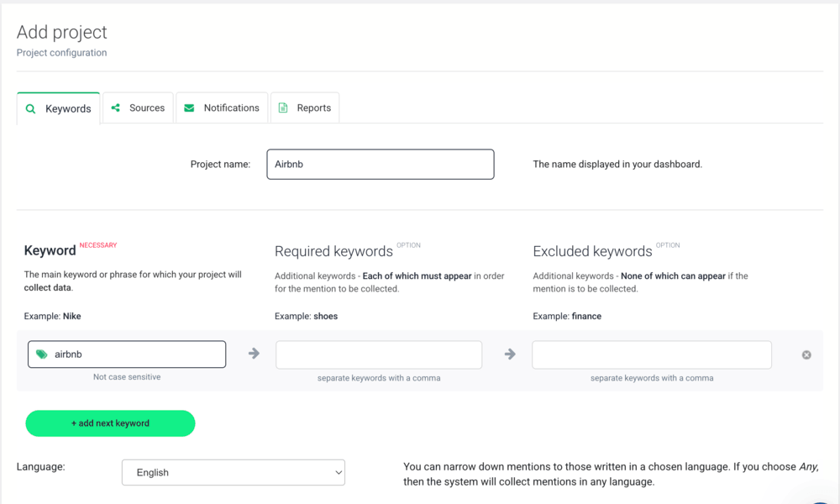Remove the airbnb keyword row
The image size is (840, 504).
coord(806,355)
